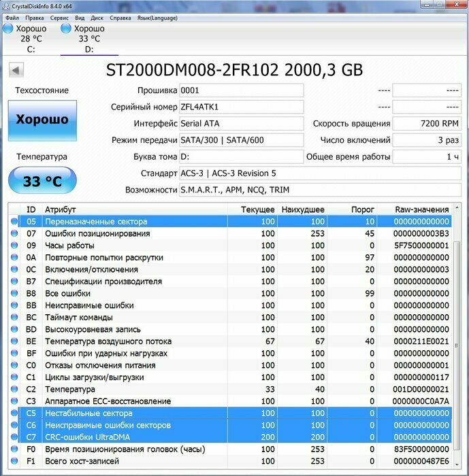469x476 pixels.
Task: Click status icon for attribute 07
Action: click(x=14, y=233)
